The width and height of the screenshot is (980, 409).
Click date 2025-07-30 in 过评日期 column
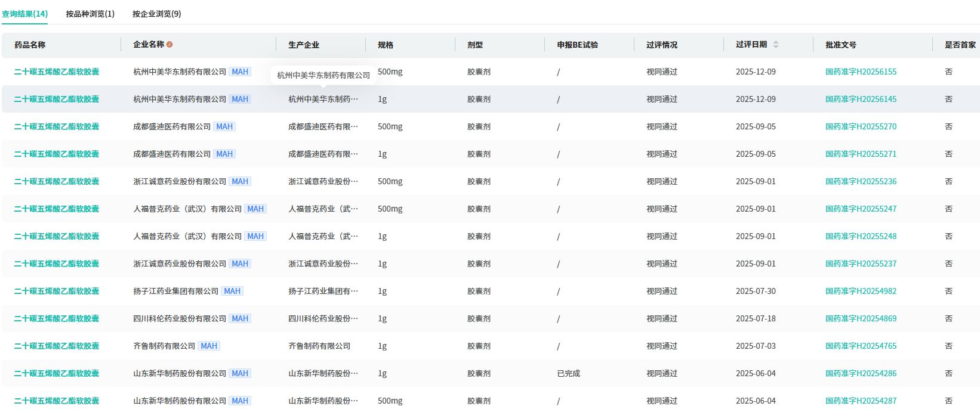(756, 291)
